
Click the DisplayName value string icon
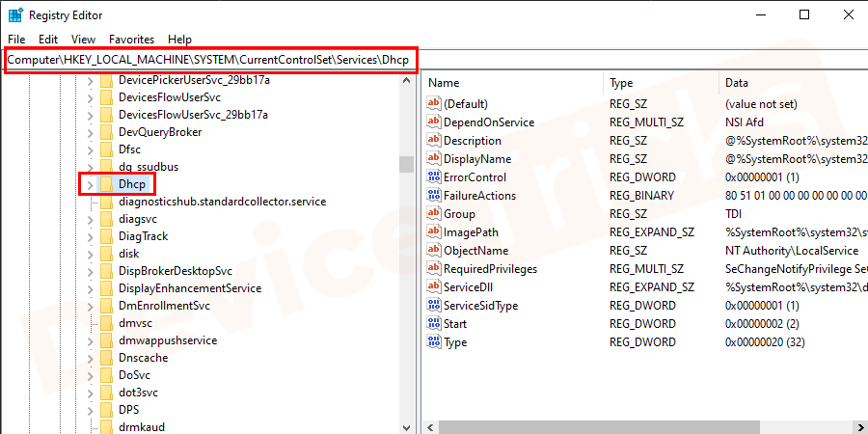coord(433,159)
